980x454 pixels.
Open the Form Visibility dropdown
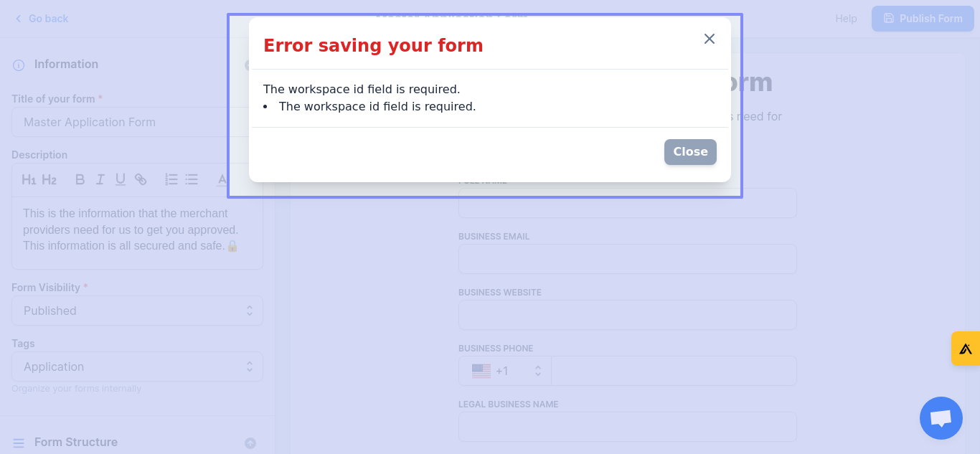tap(137, 311)
